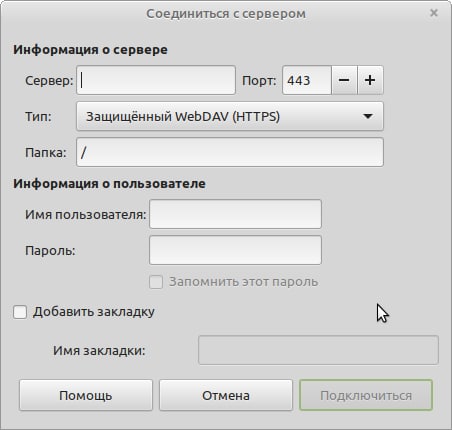Image resolution: width=452 pixels, height=430 pixels.
Task: Click the Добавить закладку label text
Action: tap(94, 312)
